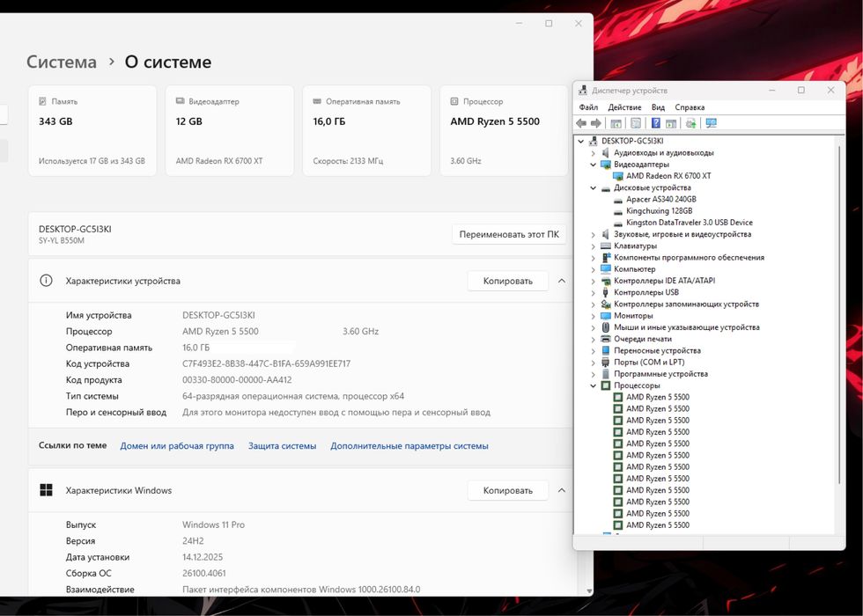The width and height of the screenshot is (863, 616).
Task: Click the installation date 14.12.2025
Action: pos(203,557)
